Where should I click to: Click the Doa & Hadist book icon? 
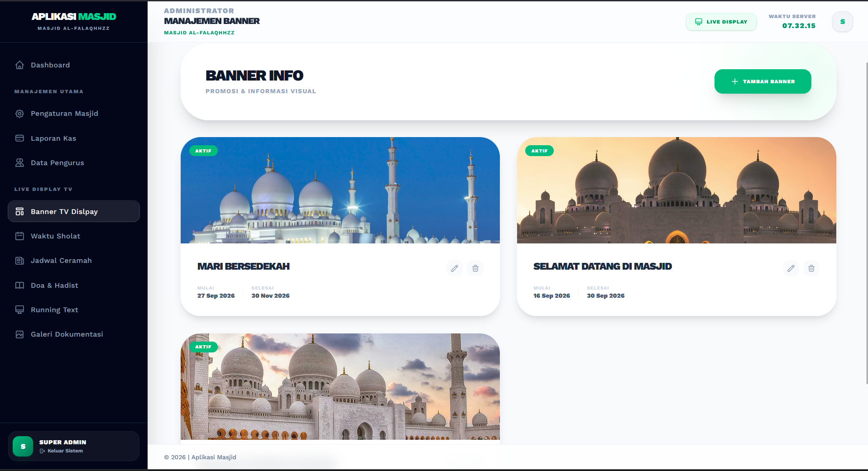pos(19,285)
